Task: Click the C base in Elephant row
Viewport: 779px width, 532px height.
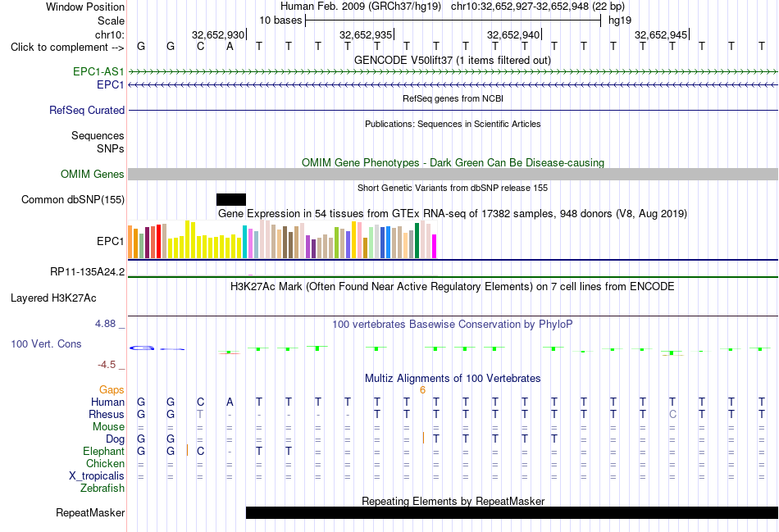Action: click(200, 451)
